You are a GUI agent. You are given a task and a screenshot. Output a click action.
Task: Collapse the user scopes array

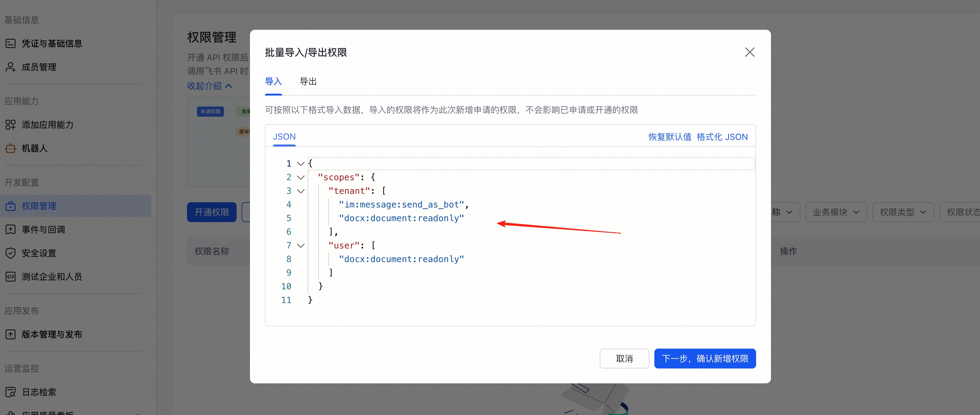coord(300,245)
